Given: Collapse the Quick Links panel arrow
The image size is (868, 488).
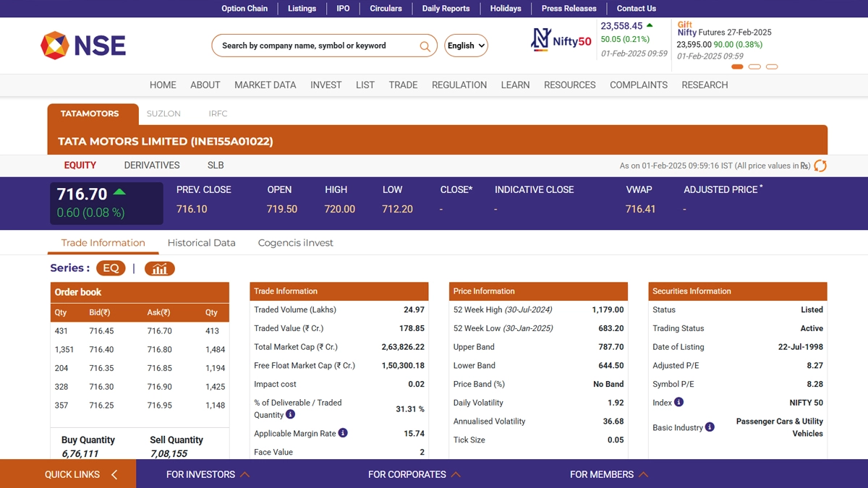Looking at the screenshot, I should 114,474.
